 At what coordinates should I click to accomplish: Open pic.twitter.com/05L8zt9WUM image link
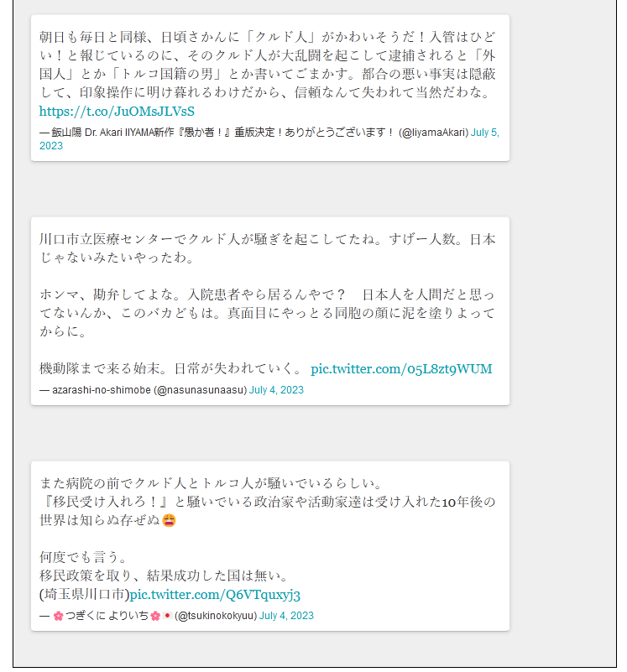(401, 368)
